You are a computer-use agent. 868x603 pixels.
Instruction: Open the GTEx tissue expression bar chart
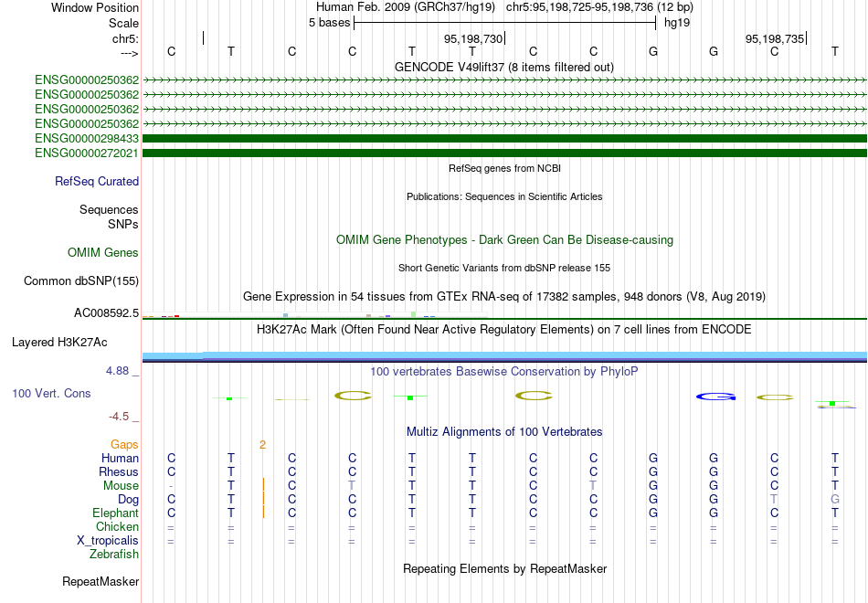[x=315, y=315]
